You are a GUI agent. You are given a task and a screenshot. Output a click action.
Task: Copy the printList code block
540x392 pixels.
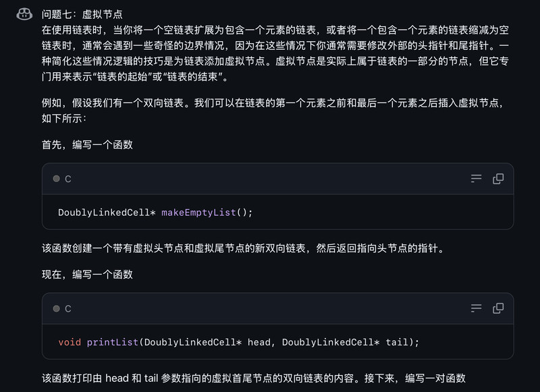tap(498, 308)
